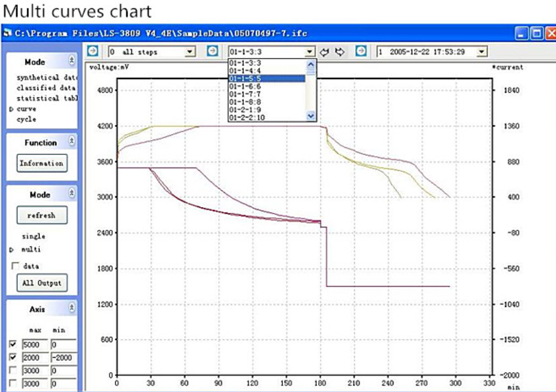This screenshot has width=556, height=392.
Task: Collapse the Axis panel chevron
Action: [72, 309]
